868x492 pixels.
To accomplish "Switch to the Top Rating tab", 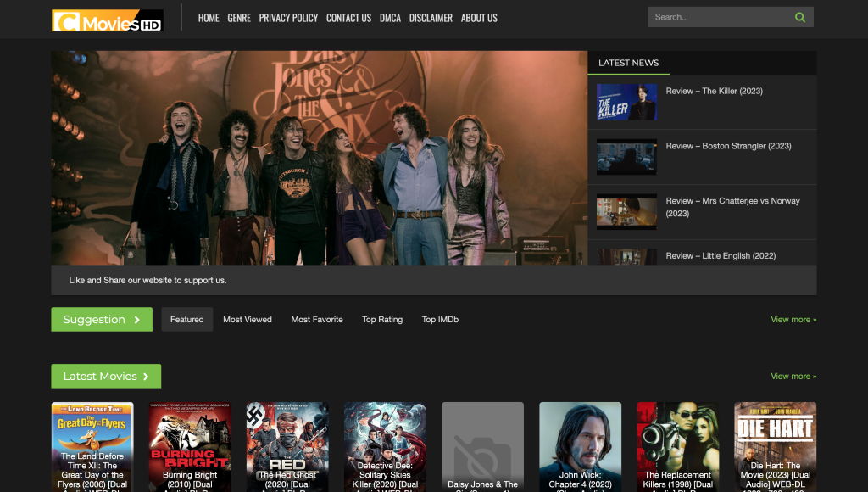I will click(x=382, y=320).
